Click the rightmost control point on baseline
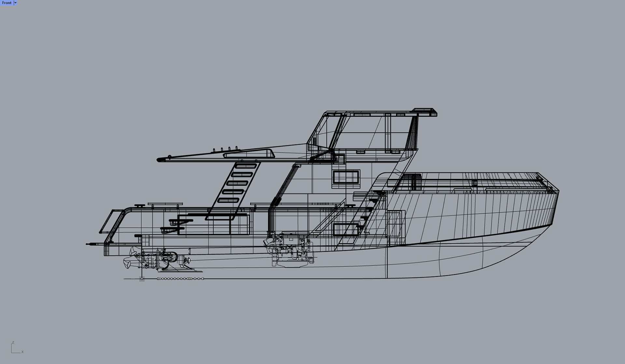 click(203, 279)
